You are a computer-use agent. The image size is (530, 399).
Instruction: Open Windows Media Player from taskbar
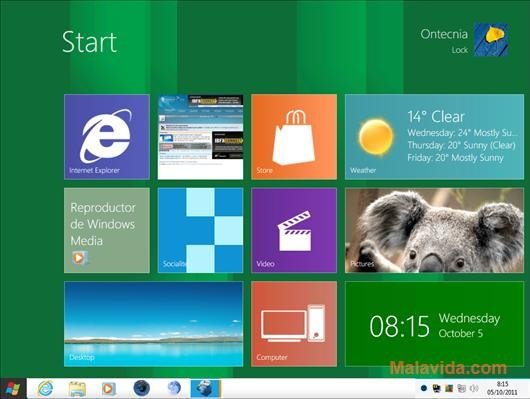(109, 389)
